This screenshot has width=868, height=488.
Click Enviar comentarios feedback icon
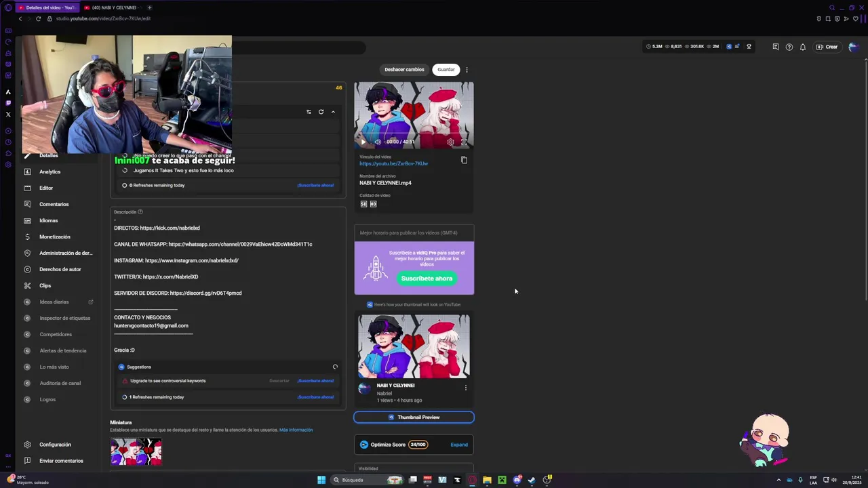click(x=27, y=461)
